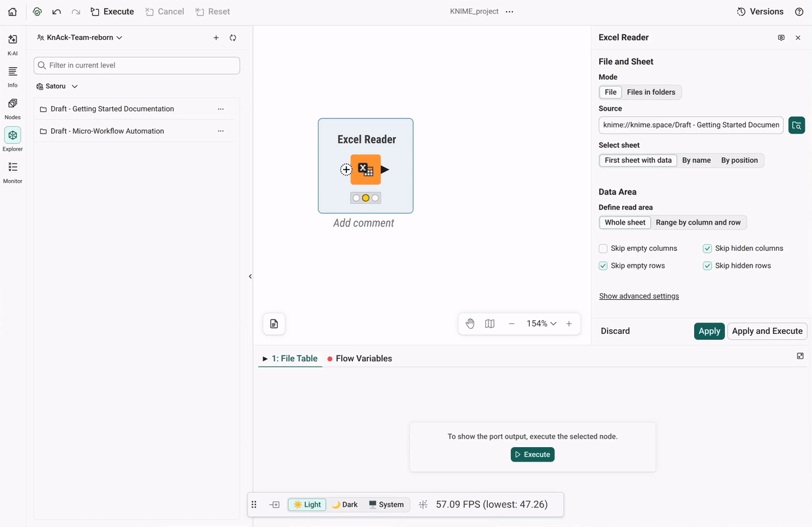Image resolution: width=812 pixels, height=527 pixels.
Task: Switch to Dark theme
Action: (x=344, y=505)
